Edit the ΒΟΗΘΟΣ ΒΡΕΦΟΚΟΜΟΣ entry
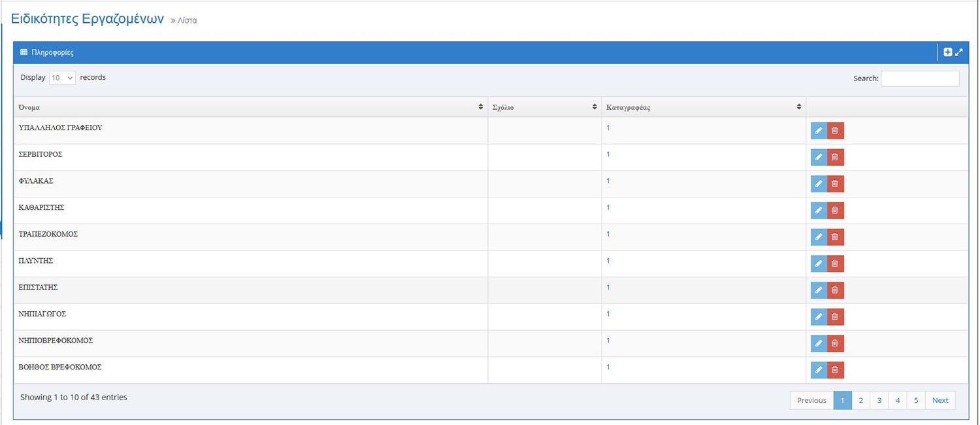Screen dimensions: 980x425 tap(819, 370)
